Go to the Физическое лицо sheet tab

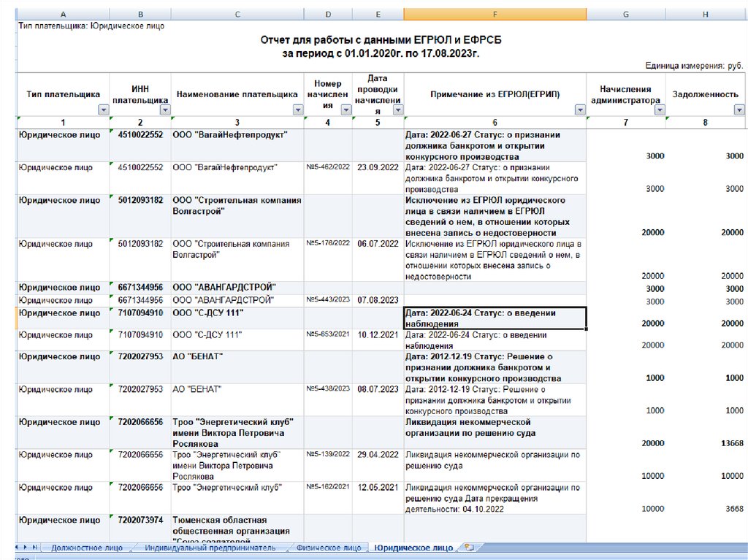click(x=328, y=547)
